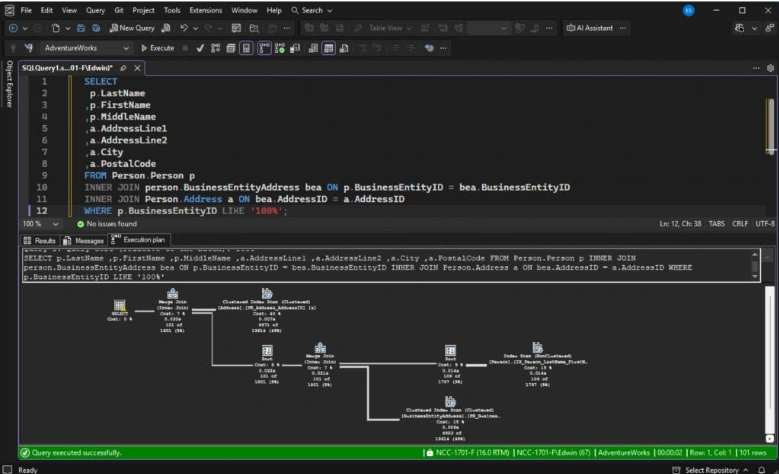
Task: Open the navigate backward dropdown arrow
Action: pyautogui.click(x=25, y=28)
